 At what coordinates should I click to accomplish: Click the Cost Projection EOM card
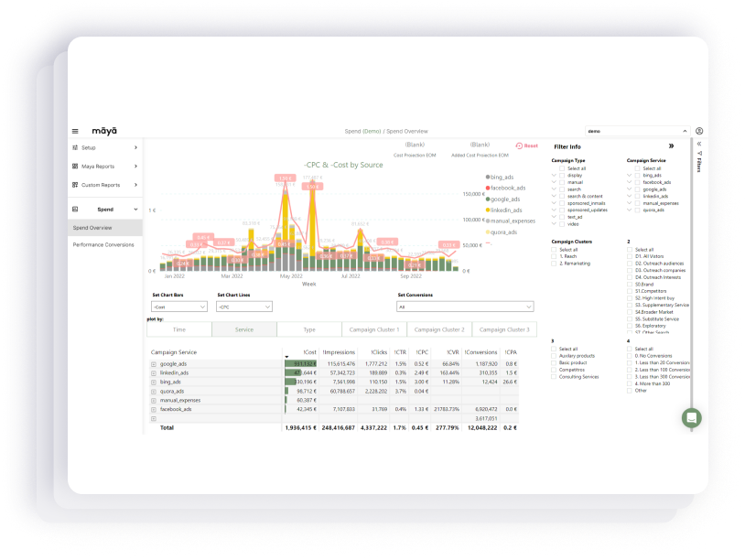click(415, 150)
